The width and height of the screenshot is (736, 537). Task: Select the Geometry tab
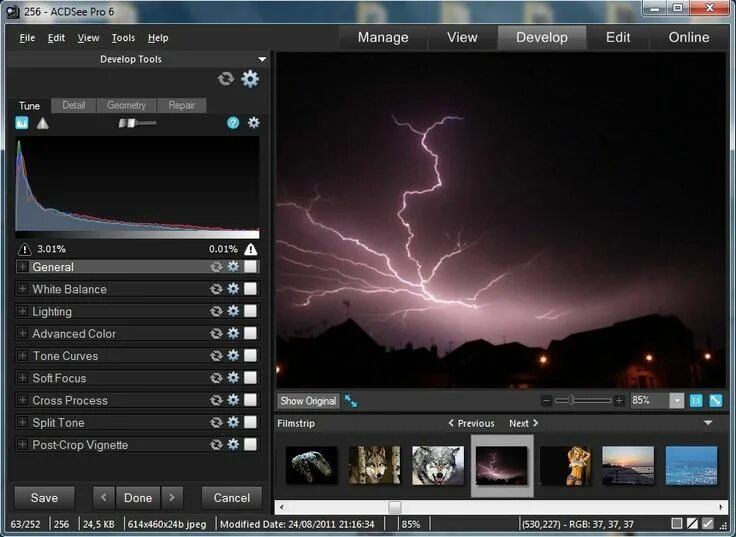coord(126,105)
